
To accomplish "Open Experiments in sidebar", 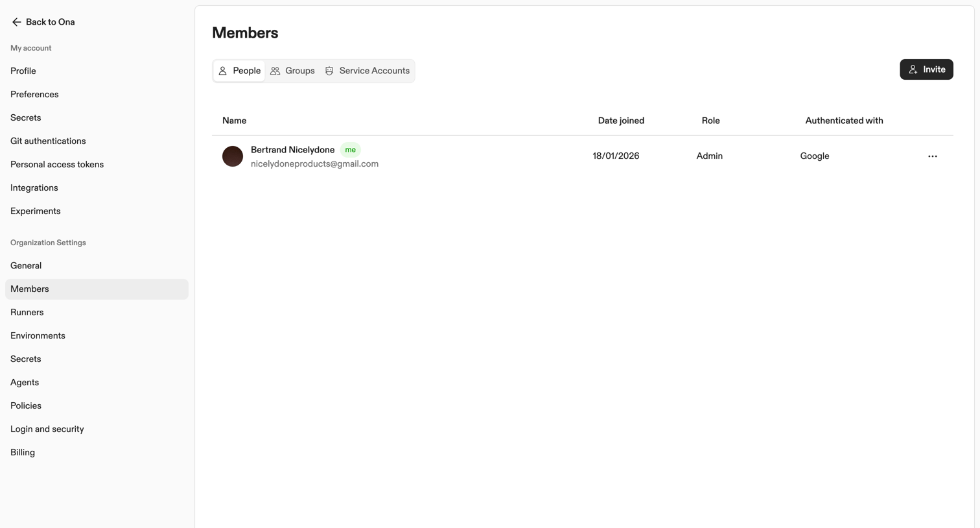I will pyautogui.click(x=36, y=211).
